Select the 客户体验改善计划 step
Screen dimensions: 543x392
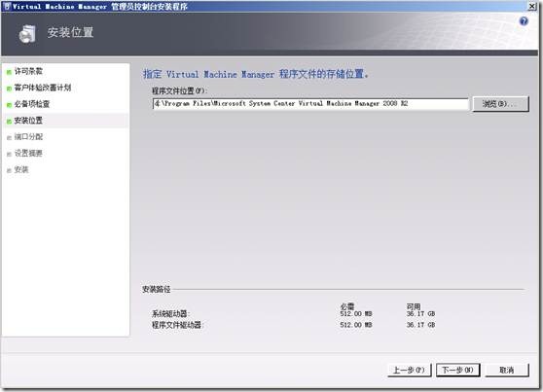point(43,88)
